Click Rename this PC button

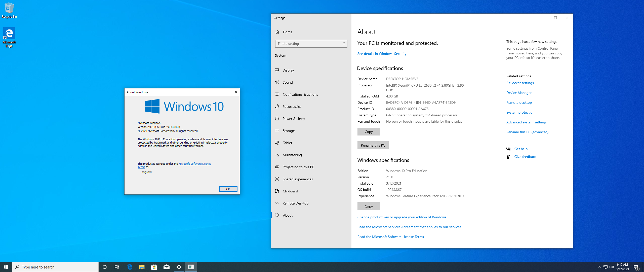point(373,145)
